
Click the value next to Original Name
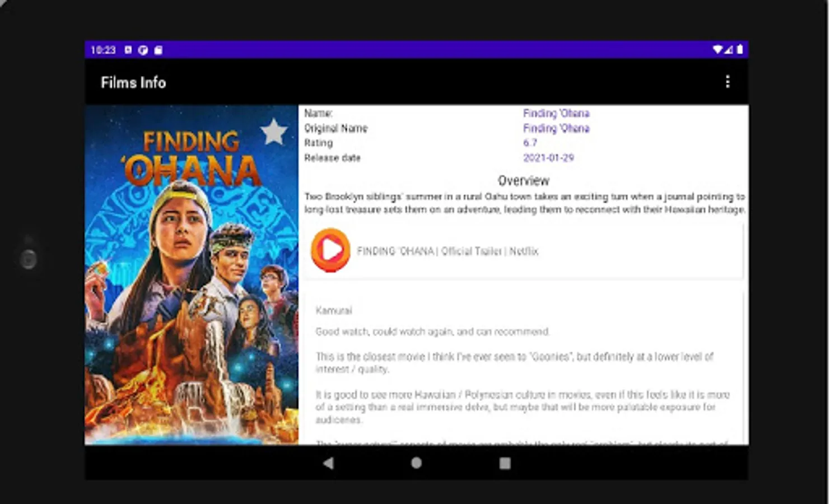pos(556,128)
